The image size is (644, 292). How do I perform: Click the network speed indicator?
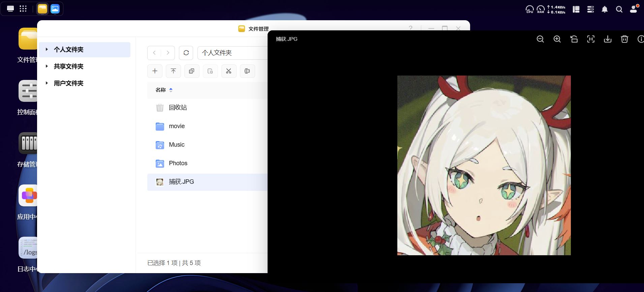(x=556, y=9)
